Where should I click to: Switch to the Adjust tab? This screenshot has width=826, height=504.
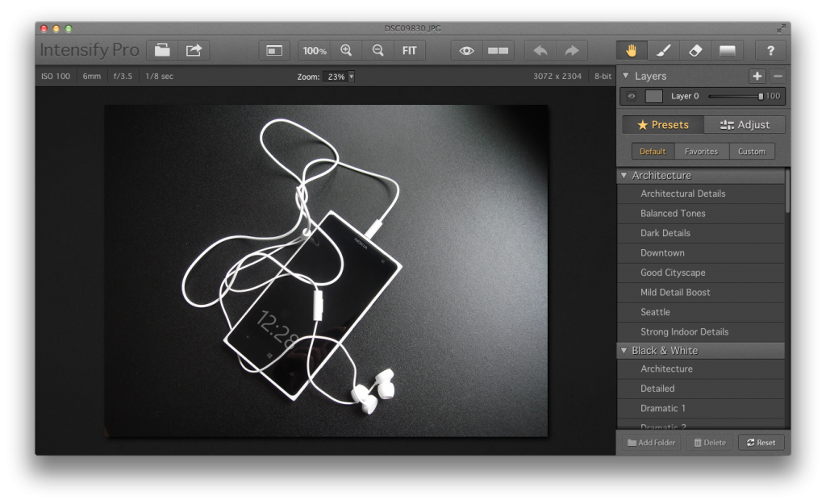[x=745, y=125]
